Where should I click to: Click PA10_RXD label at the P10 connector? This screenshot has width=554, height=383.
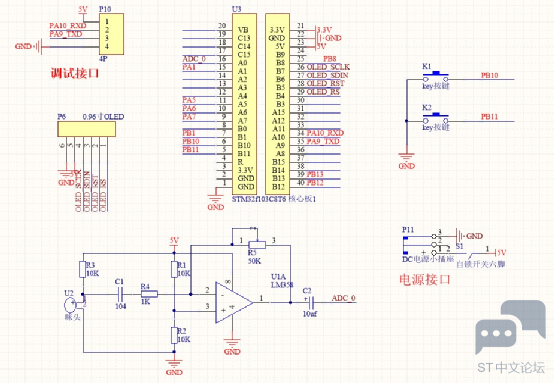click(67, 26)
